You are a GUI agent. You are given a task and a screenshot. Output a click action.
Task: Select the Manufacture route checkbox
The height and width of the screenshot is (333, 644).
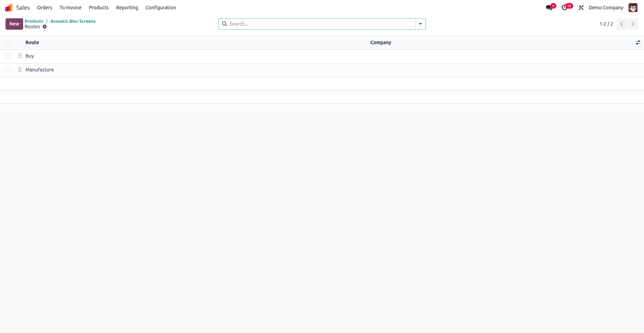pyautogui.click(x=8, y=70)
